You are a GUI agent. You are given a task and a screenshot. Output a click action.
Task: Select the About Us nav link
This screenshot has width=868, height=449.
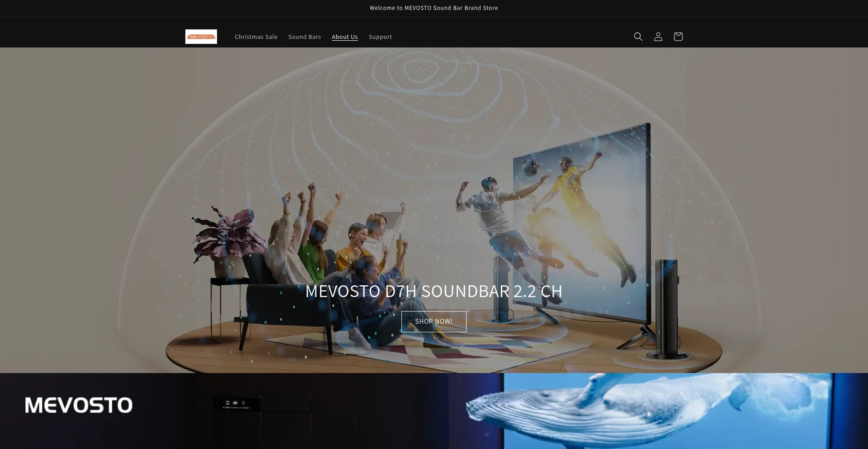pyautogui.click(x=344, y=37)
